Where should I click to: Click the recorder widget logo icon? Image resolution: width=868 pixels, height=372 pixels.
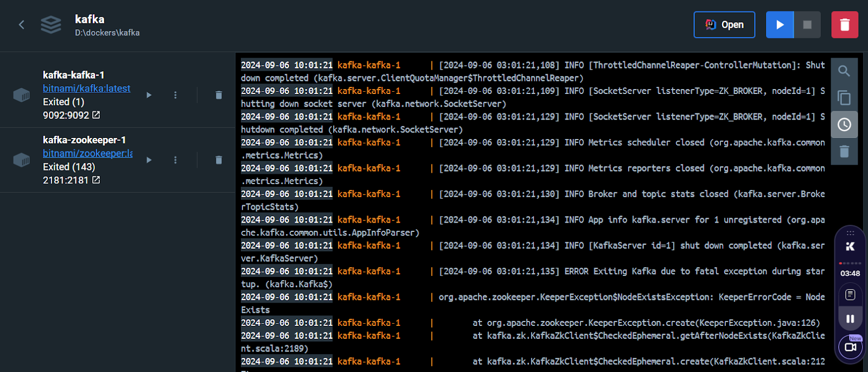(850, 247)
